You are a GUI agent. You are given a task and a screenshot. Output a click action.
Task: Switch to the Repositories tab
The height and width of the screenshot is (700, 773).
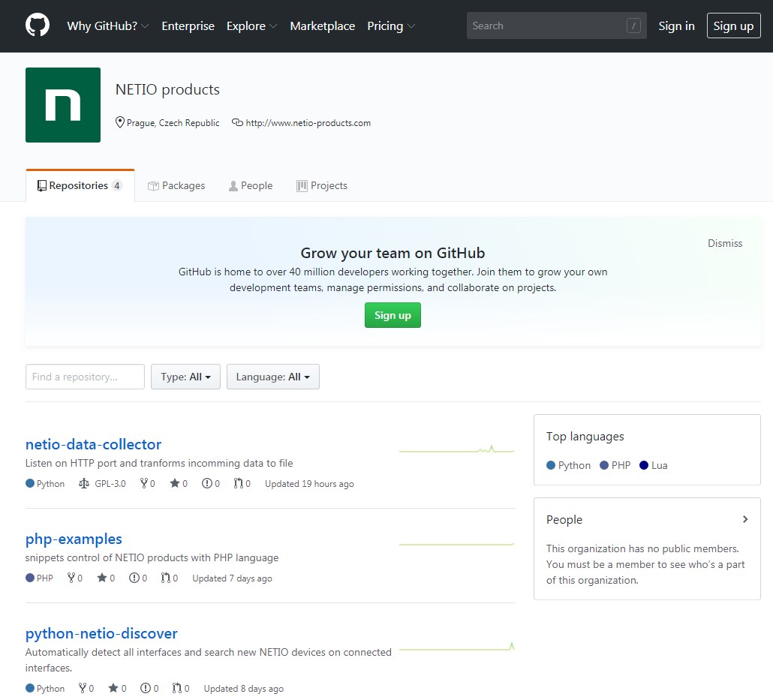80,185
